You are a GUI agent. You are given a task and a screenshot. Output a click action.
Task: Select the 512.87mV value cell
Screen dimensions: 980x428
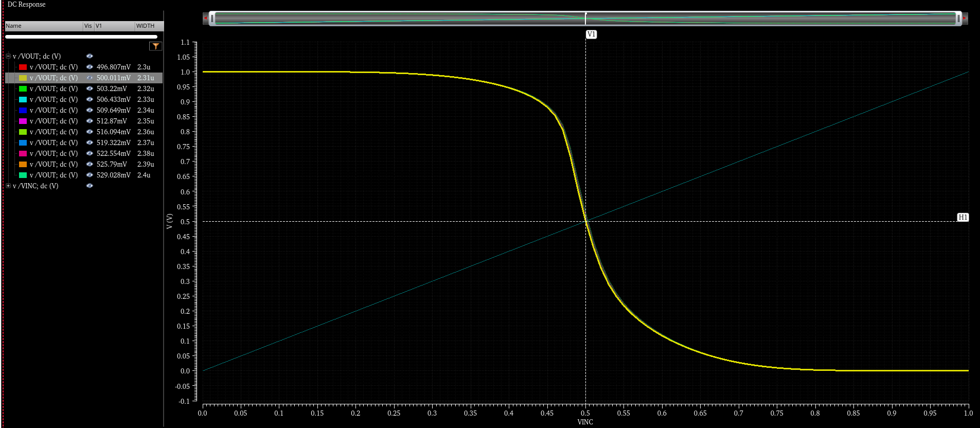[112, 121]
